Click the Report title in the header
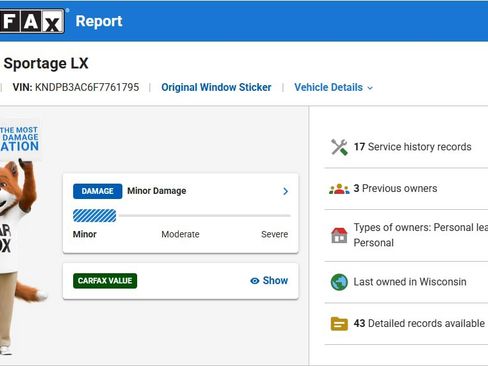Viewport: 488px width, 366px height. [x=99, y=21]
